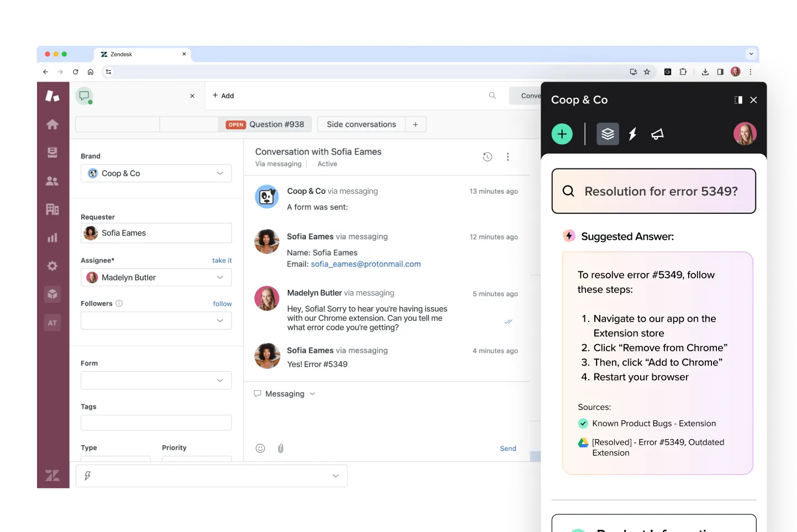Open the Home dashboard in the Zendesk sidebar
This screenshot has width=797, height=532.
[52, 124]
